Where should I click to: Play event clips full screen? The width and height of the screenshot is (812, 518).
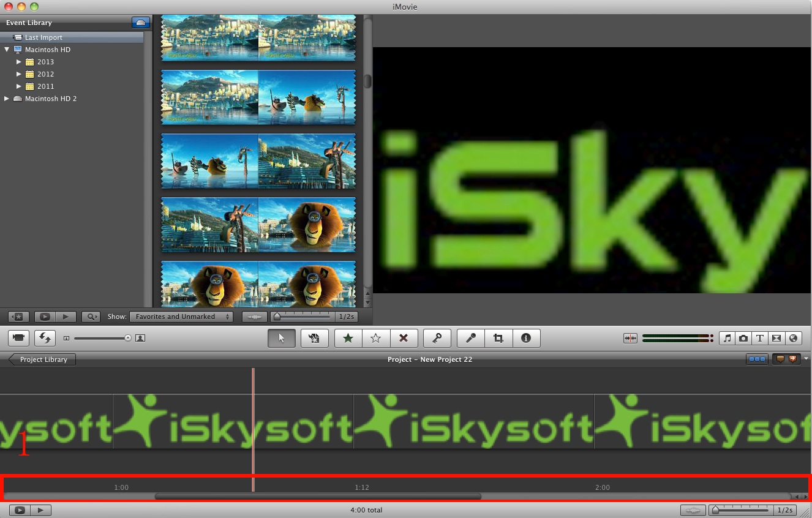click(45, 317)
